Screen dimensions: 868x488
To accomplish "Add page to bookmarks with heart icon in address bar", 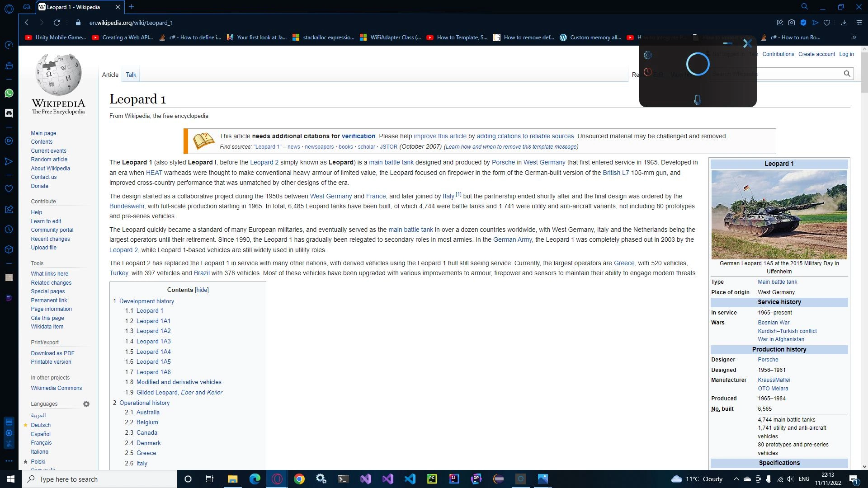I will pyautogui.click(x=827, y=23).
